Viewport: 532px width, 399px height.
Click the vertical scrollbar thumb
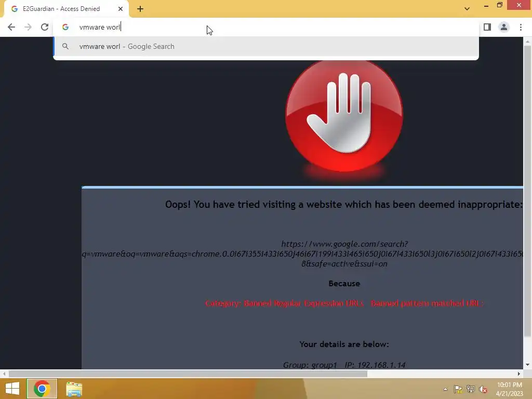(x=527, y=192)
